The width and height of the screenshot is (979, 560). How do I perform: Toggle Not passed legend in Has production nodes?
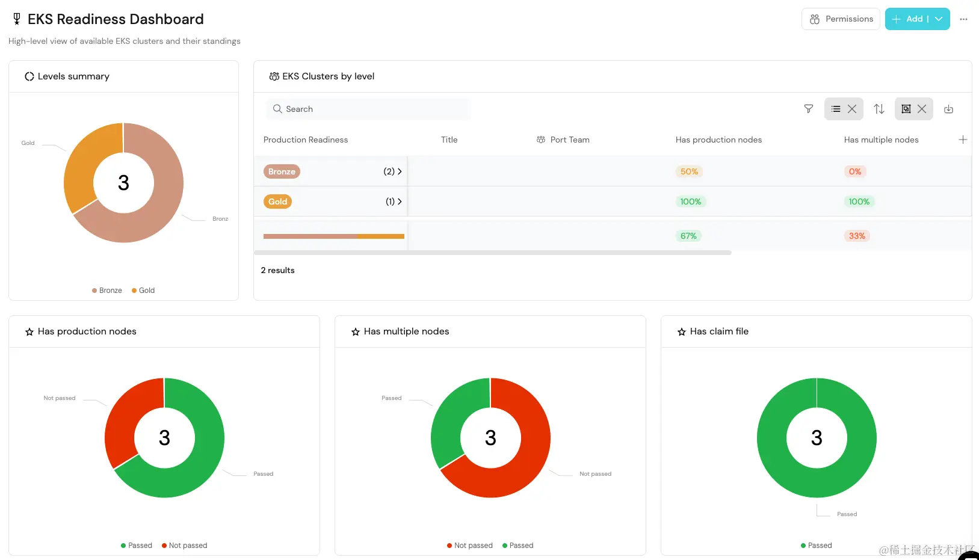click(184, 546)
